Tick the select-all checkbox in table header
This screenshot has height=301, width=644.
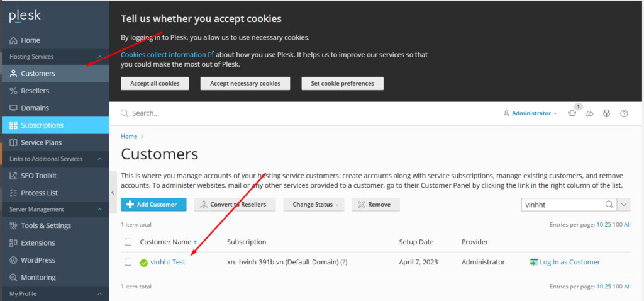(128, 242)
